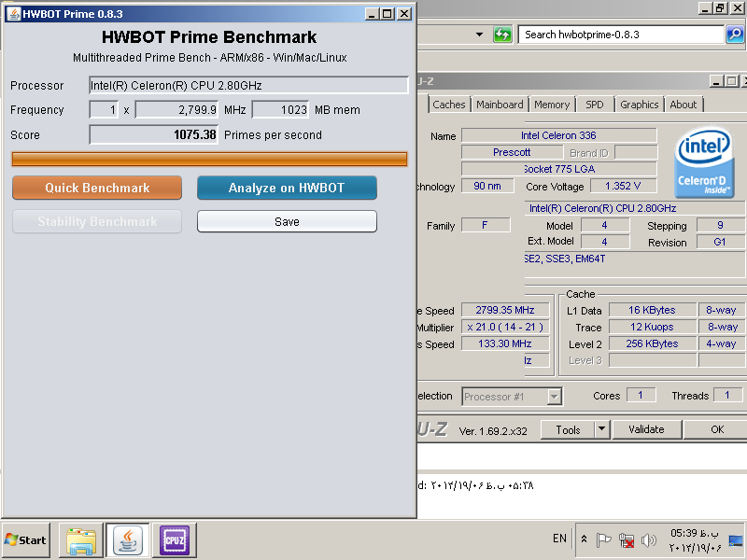Switch to the Graphics tab in CPU-Z

pyautogui.click(x=640, y=105)
